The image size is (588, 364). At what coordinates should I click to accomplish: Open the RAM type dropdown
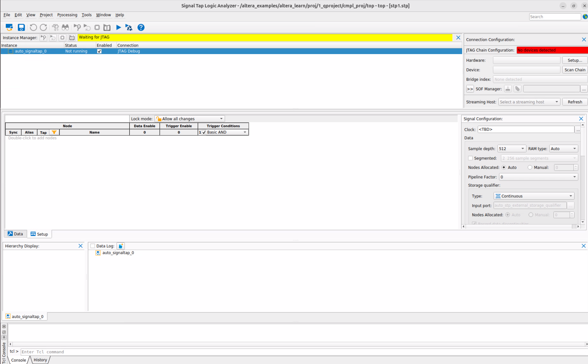(x=563, y=149)
